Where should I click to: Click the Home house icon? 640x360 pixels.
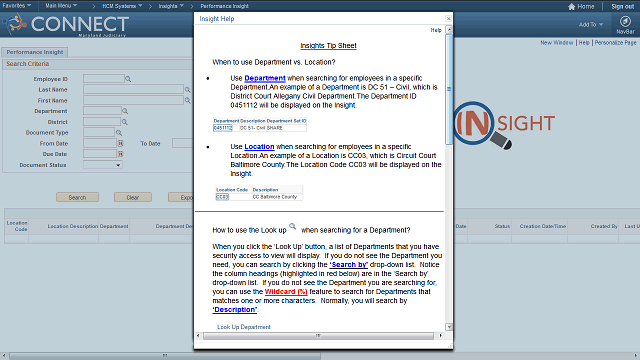(571, 7)
